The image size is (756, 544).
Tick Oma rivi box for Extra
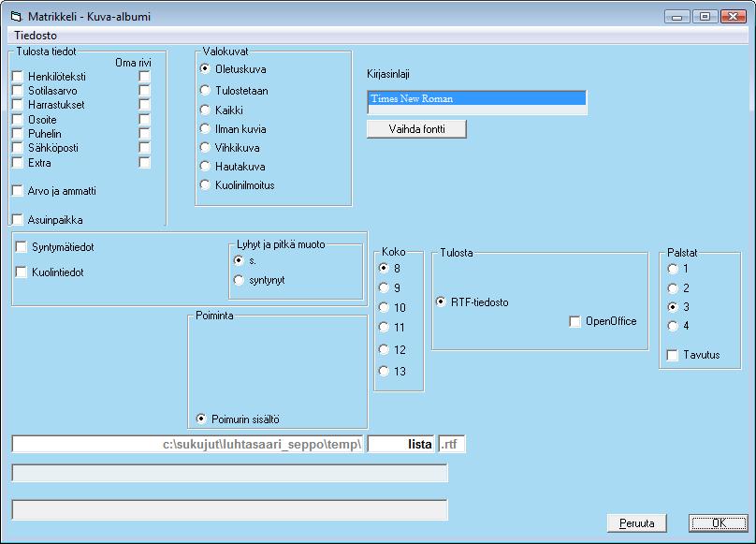(x=144, y=162)
